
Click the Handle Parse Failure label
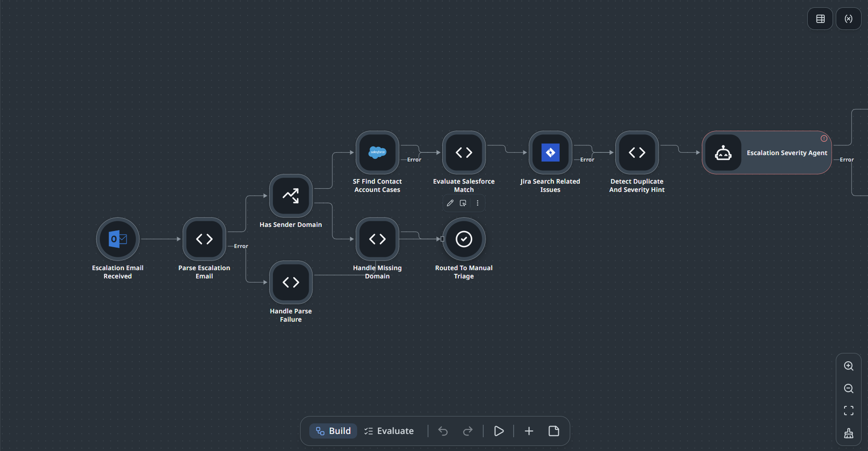point(291,315)
